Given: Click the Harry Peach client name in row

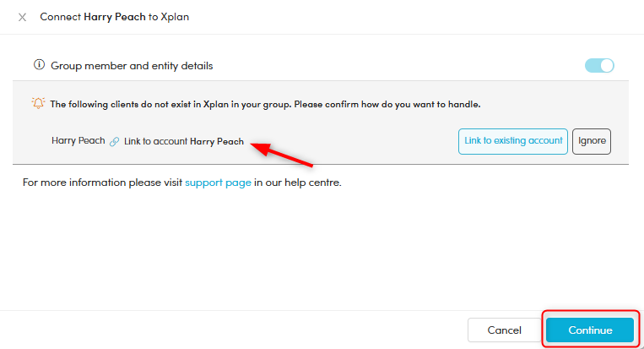Looking at the screenshot, I should coord(78,141).
